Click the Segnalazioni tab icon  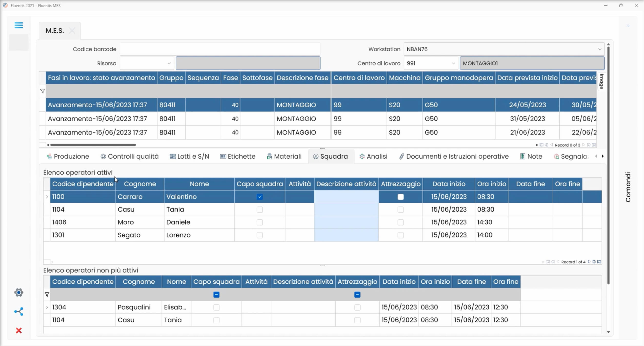556,156
